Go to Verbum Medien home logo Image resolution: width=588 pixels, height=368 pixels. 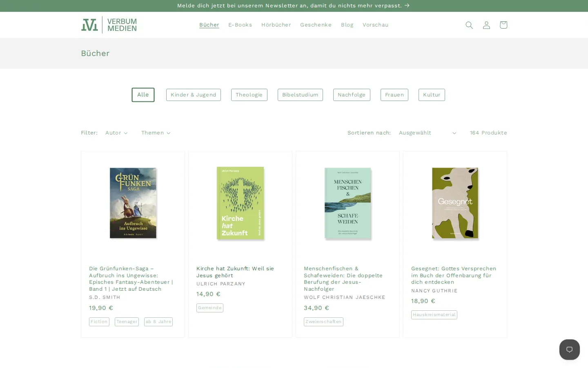click(x=109, y=25)
